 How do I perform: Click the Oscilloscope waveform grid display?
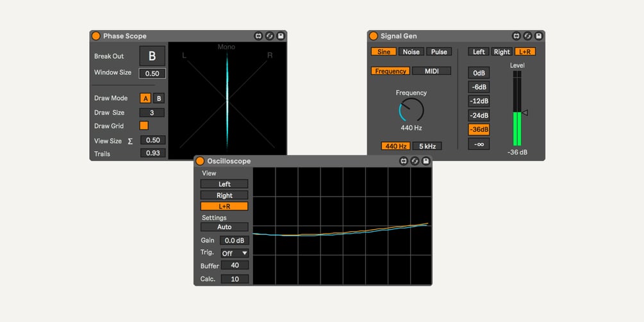coord(342,225)
